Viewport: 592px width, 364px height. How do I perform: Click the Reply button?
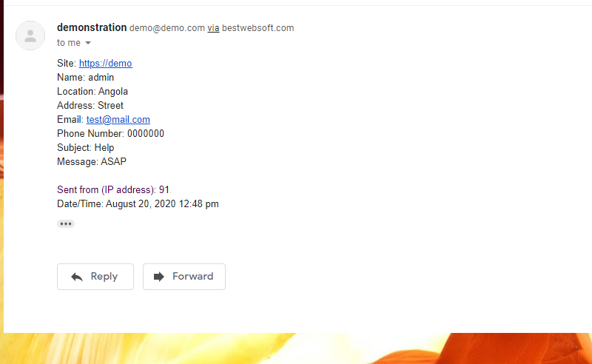(x=95, y=277)
